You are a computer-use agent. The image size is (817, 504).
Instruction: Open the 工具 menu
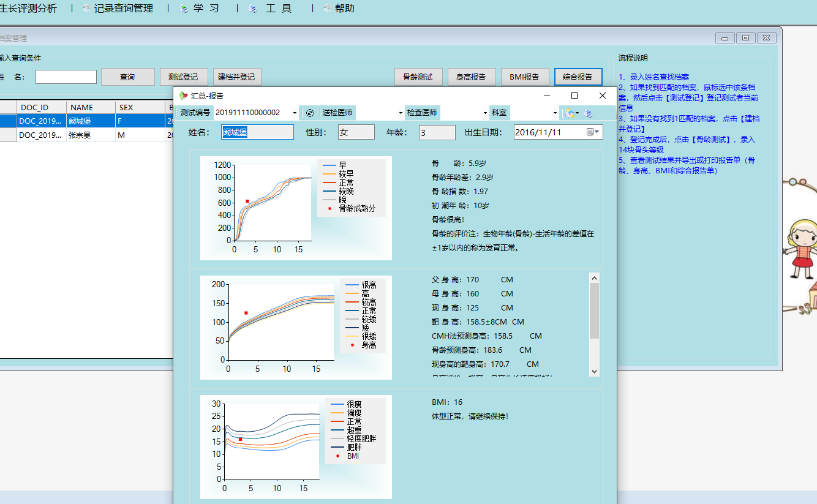tap(279, 9)
